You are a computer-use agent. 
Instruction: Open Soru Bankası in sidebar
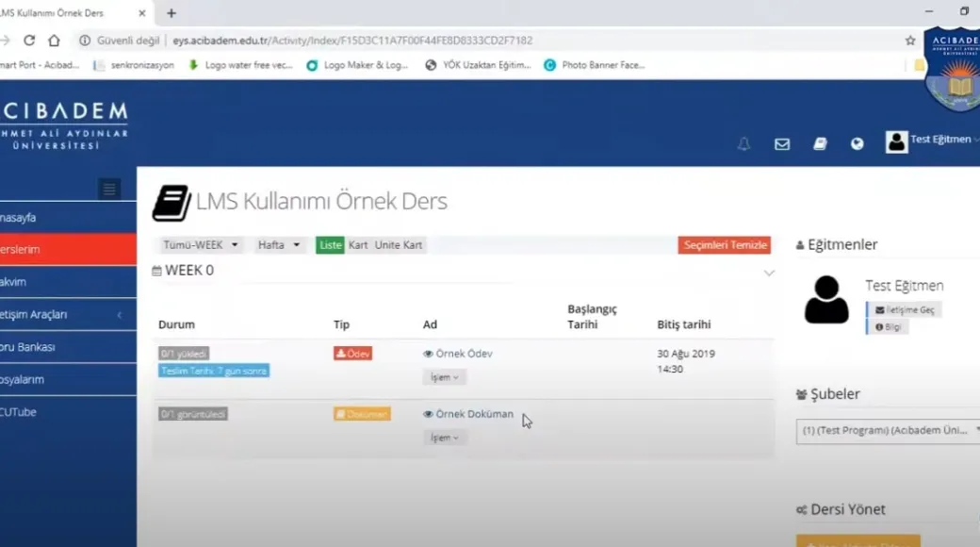[68, 347]
